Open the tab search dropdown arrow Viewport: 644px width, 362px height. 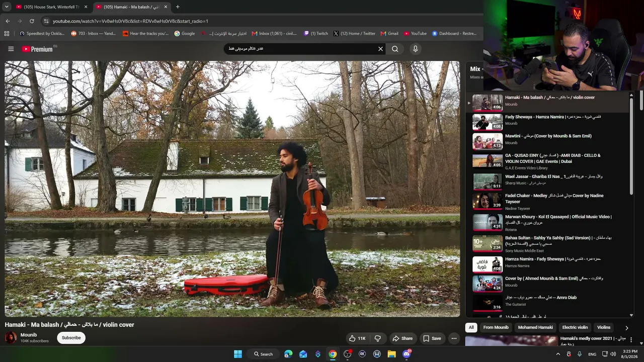click(7, 7)
